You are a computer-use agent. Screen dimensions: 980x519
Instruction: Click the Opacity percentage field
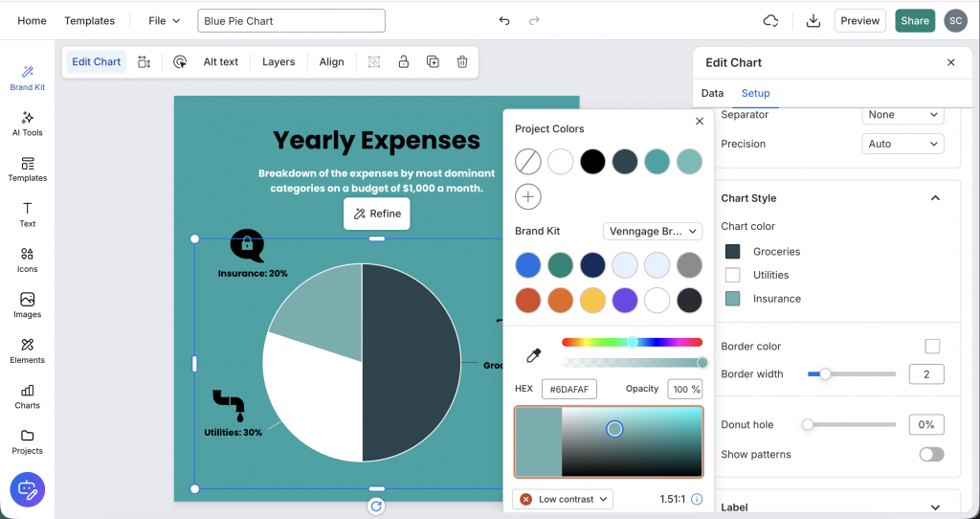pos(685,389)
